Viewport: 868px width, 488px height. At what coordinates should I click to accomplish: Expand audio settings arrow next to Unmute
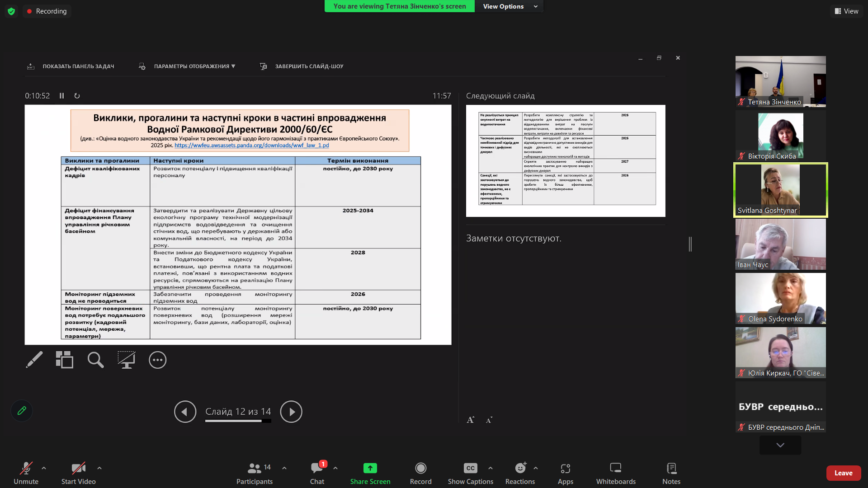pos(44,468)
